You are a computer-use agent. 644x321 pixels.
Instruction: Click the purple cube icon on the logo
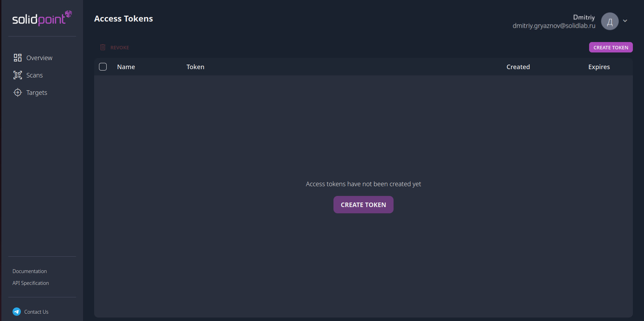68,14
